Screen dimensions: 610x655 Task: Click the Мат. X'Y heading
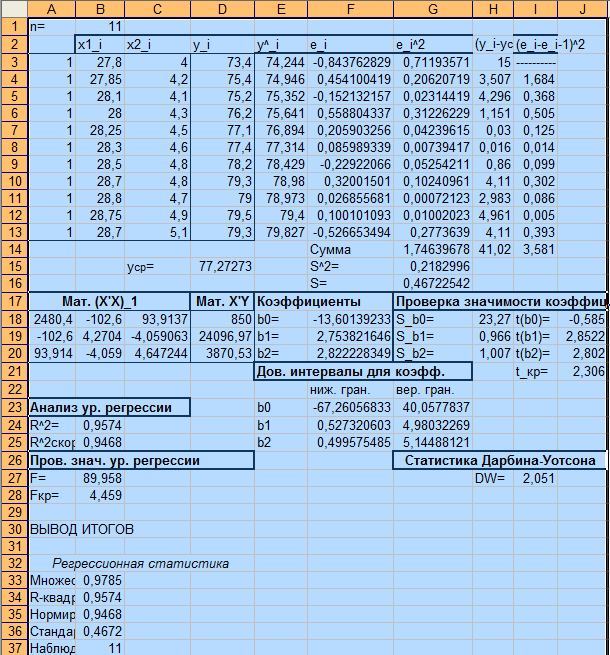pyautogui.click(x=222, y=302)
